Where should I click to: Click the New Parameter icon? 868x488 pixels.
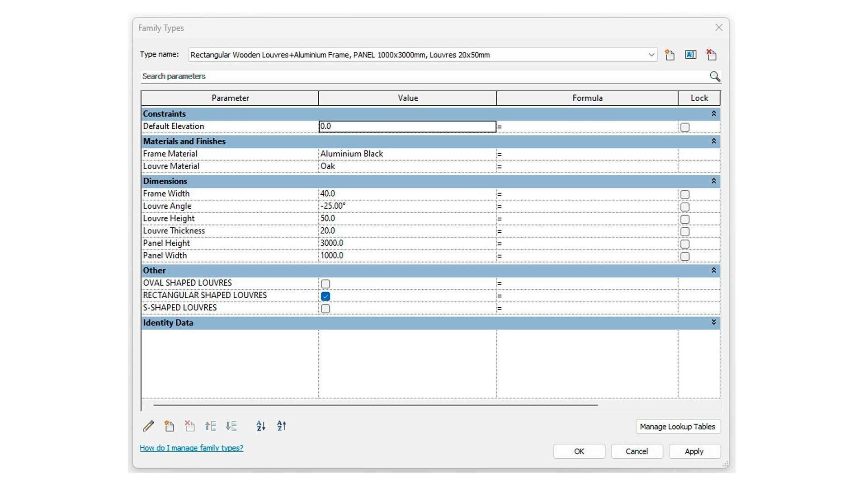point(169,426)
